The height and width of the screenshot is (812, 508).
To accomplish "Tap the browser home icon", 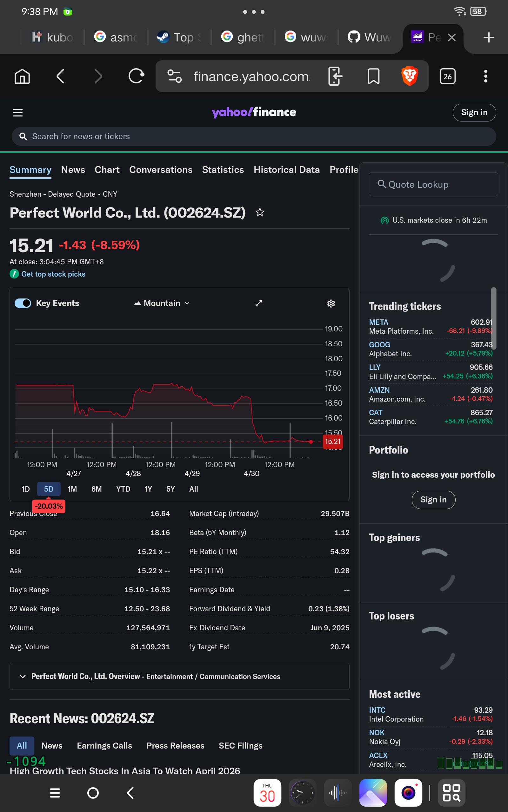I will pos(22,76).
